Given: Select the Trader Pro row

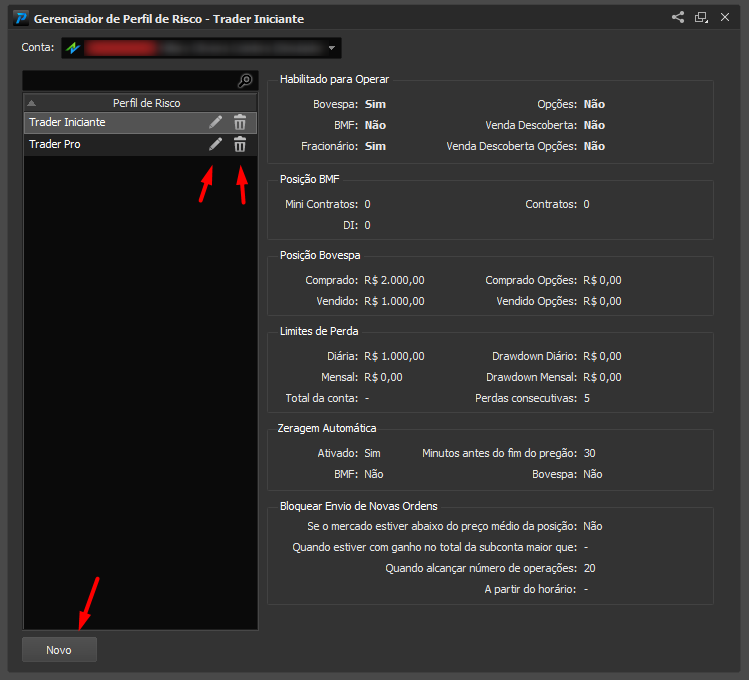Looking at the screenshot, I should (140, 144).
